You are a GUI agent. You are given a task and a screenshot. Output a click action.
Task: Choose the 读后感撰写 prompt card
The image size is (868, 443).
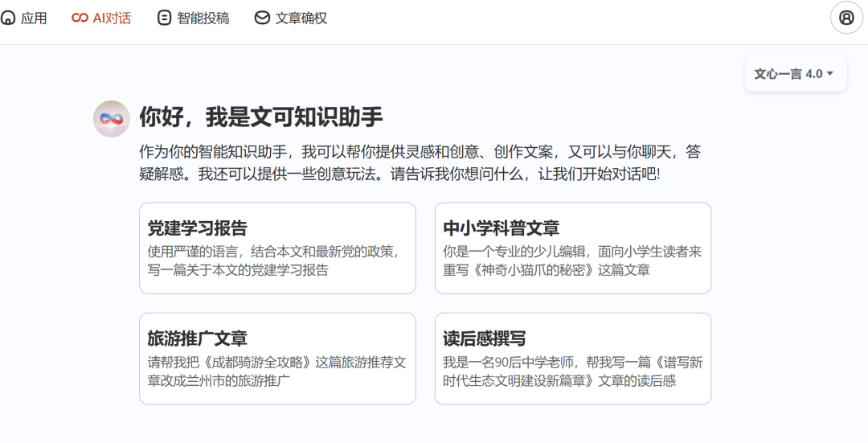(x=573, y=359)
